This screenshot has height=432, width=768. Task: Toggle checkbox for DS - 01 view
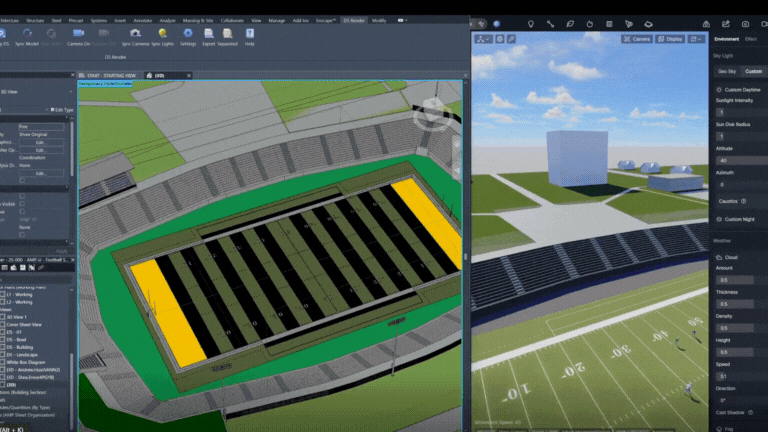[3, 333]
